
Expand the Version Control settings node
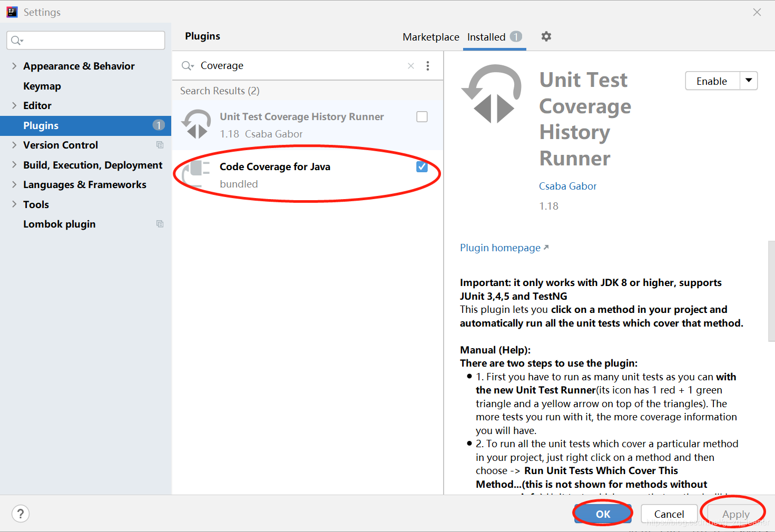14,145
